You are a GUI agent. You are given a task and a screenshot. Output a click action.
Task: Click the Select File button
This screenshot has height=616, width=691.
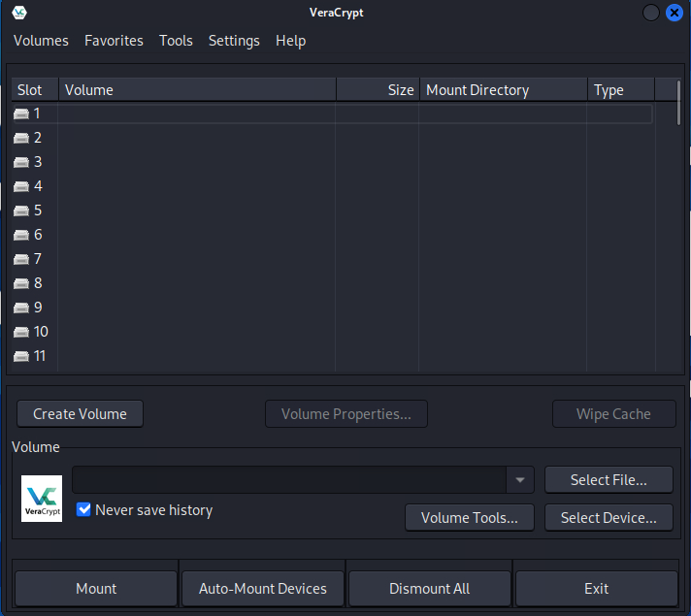pyautogui.click(x=609, y=480)
